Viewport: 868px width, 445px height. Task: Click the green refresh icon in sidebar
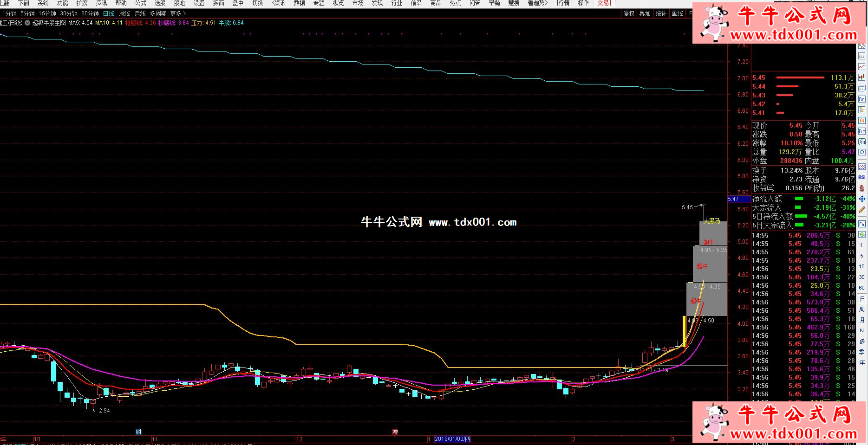click(x=861, y=235)
